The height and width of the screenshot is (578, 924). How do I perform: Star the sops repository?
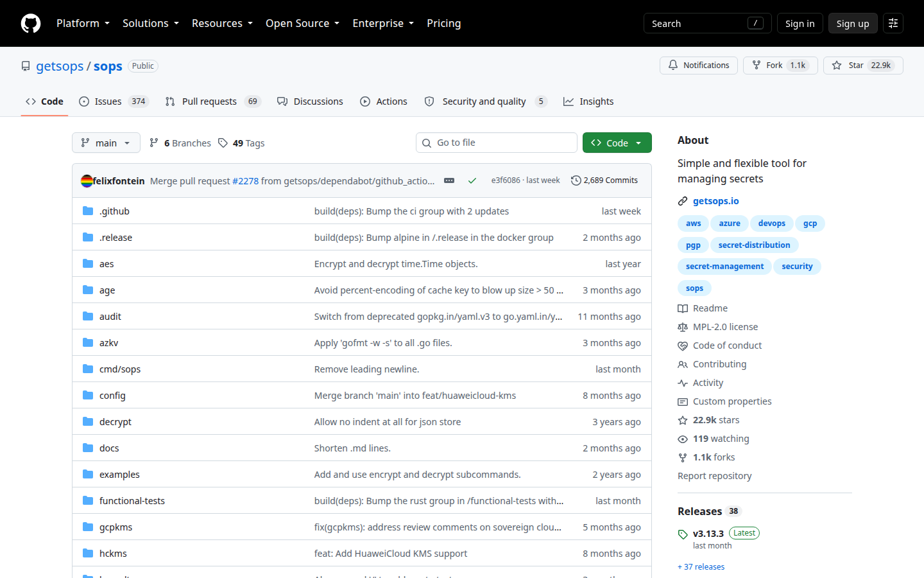point(863,66)
